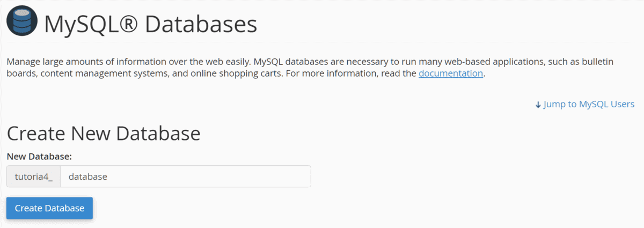Focus the New Database name field
The height and width of the screenshot is (228, 644).
(185, 176)
